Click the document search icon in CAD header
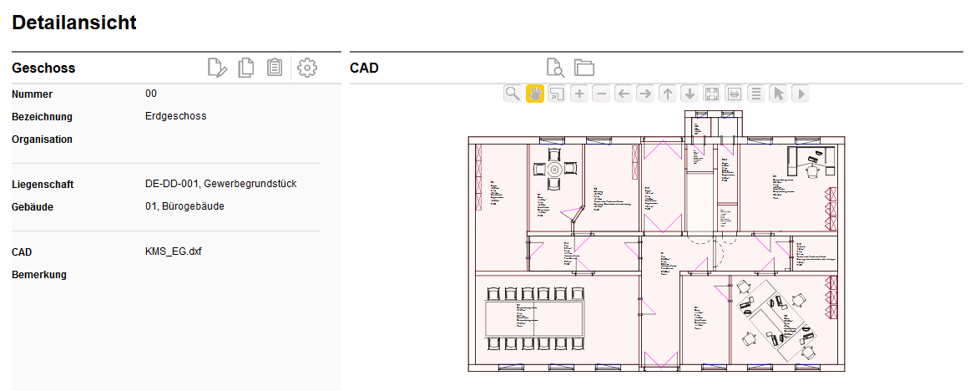 tap(555, 68)
